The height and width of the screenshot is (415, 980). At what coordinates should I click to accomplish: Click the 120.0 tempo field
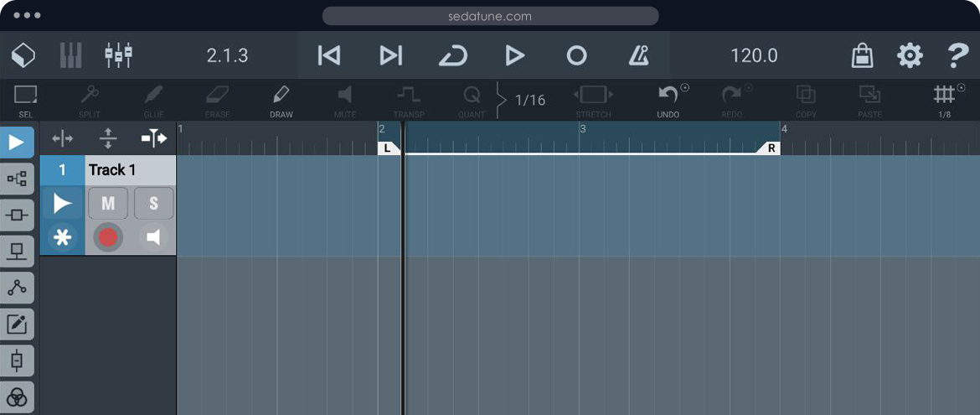click(754, 55)
